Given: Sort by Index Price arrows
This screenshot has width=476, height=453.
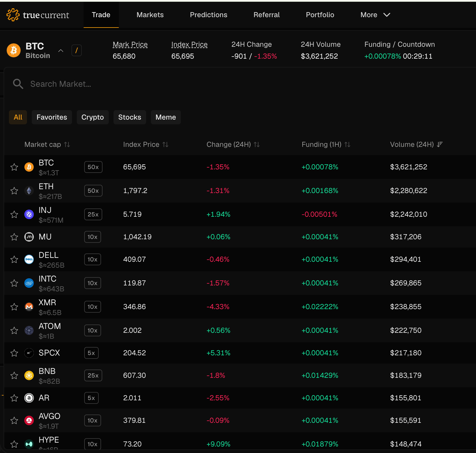Looking at the screenshot, I should coord(166,144).
